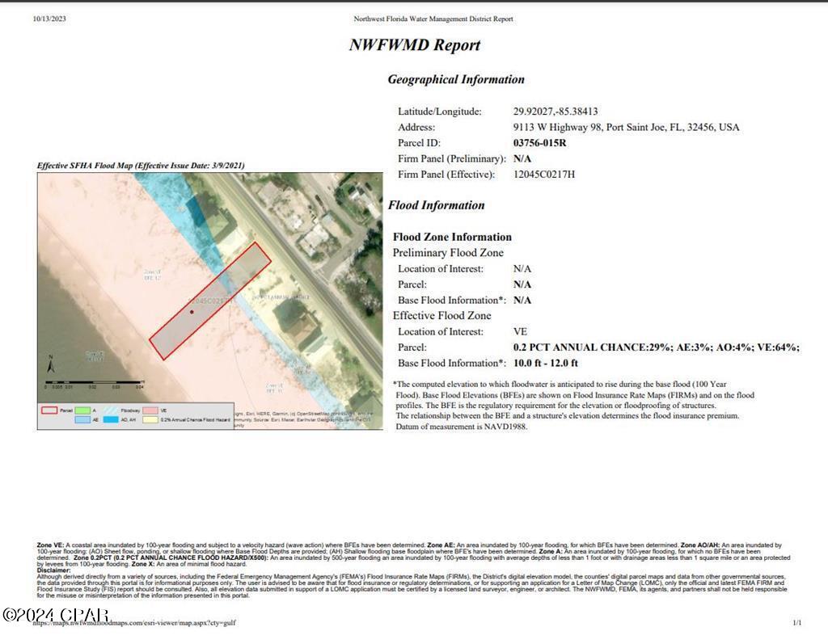Click the parcel center dot marker on the map

(x=192, y=311)
